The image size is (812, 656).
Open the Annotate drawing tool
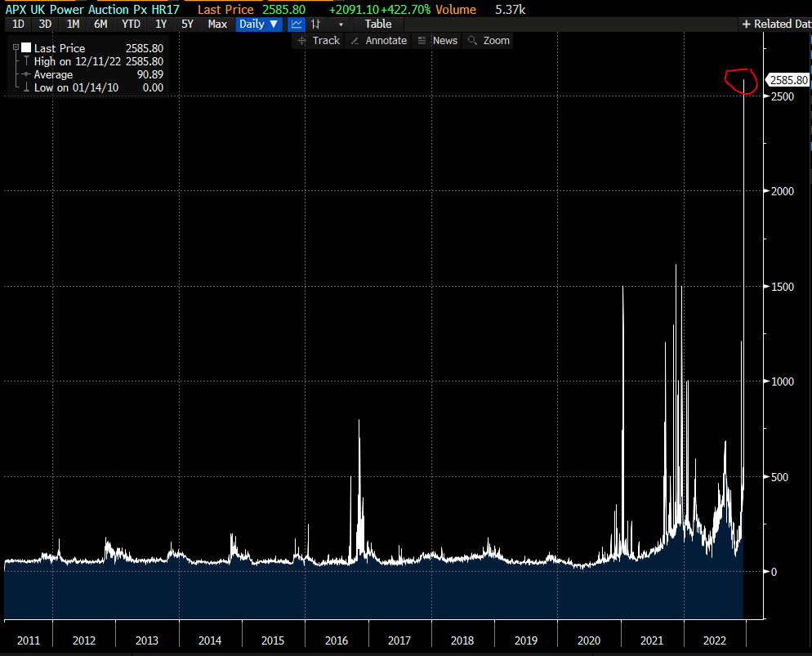(x=379, y=40)
